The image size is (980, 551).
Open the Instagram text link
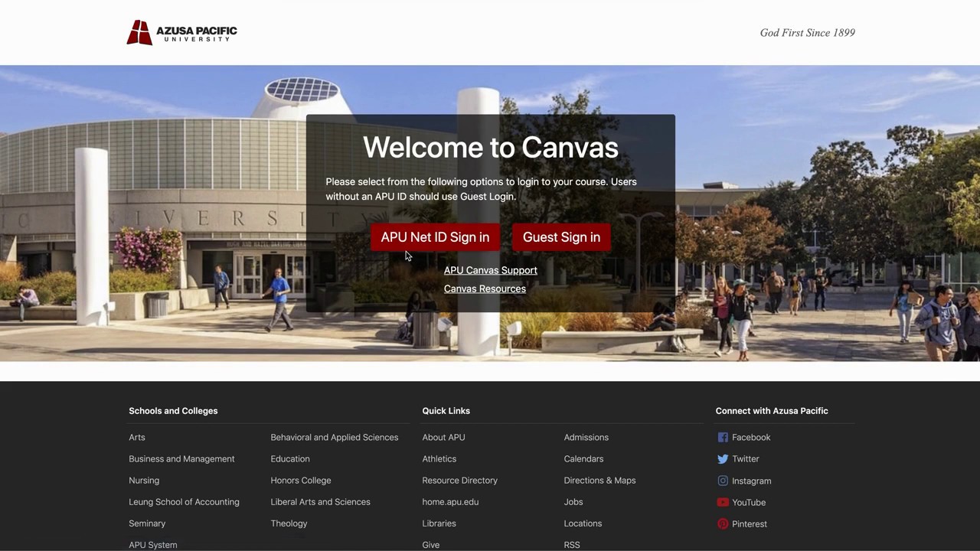click(x=752, y=481)
